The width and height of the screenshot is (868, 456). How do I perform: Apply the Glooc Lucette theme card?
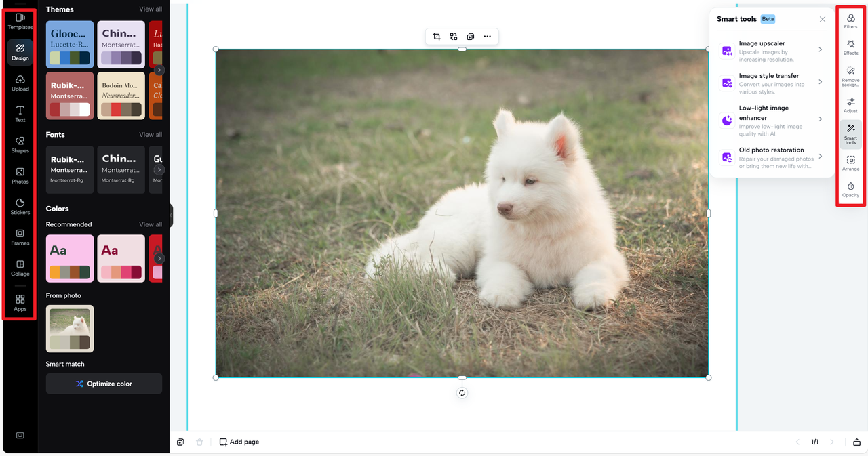[x=70, y=45]
